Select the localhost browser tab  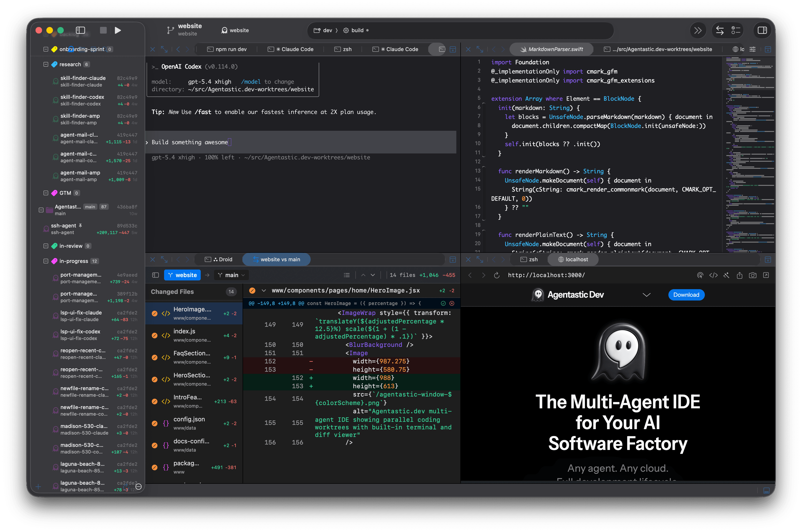tap(573, 260)
